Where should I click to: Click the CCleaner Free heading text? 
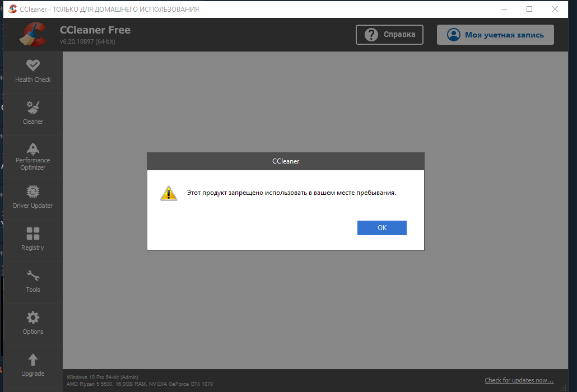(x=95, y=30)
